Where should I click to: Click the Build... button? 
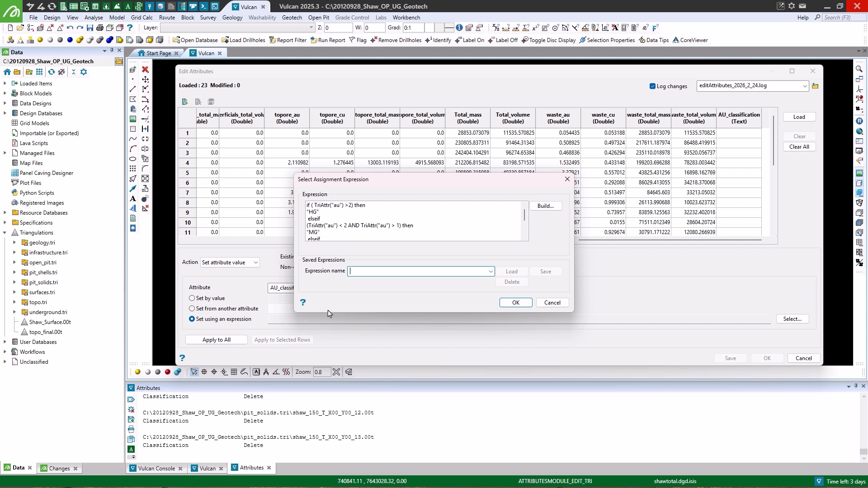(x=545, y=206)
